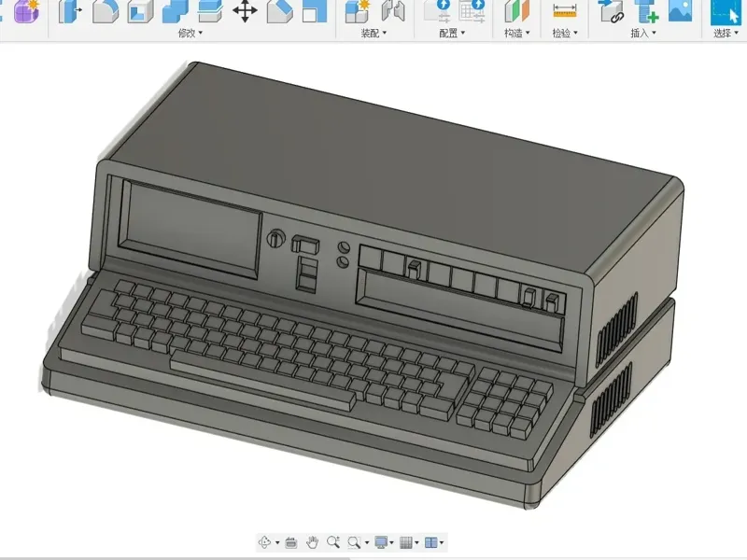The height and width of the screenshot is (560, 747).
Task: Click the Measure ruler icon
Action: (x=565, y=11)
